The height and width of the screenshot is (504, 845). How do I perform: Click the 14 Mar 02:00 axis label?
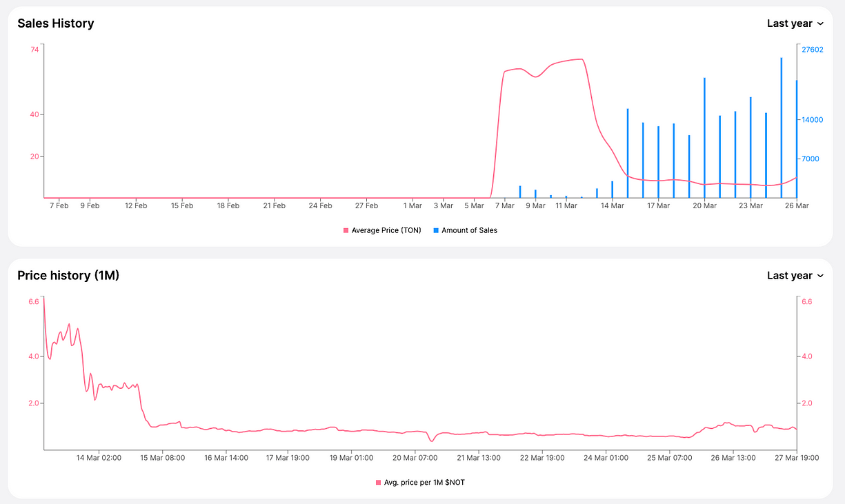98,457
